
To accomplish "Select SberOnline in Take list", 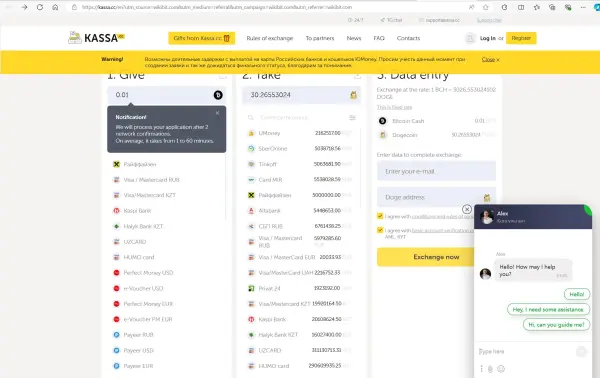I will tap(300, 148).
